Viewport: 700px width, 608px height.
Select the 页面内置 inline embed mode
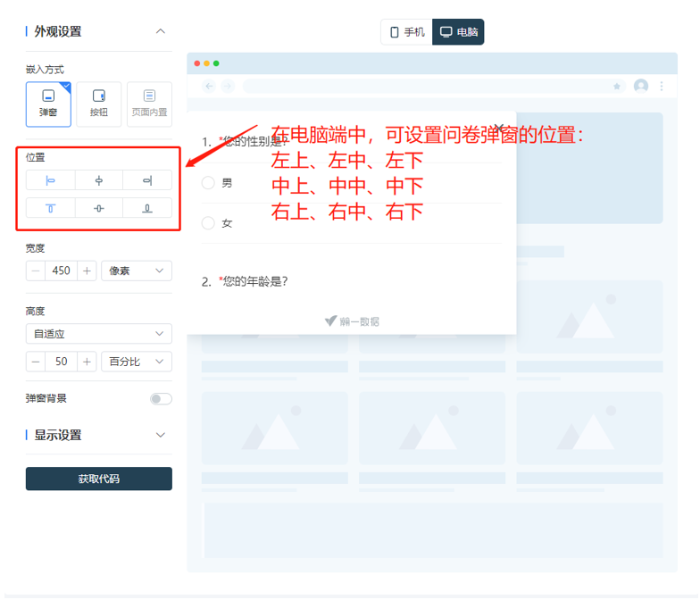click(150, 104)
